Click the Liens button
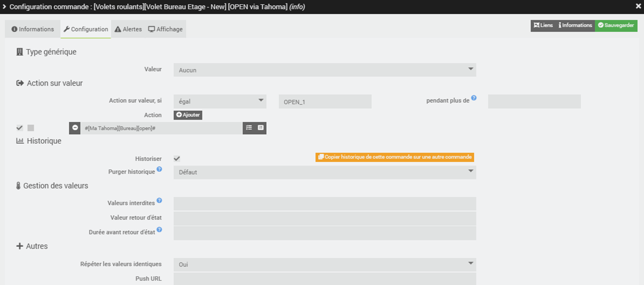 (543, 25)
